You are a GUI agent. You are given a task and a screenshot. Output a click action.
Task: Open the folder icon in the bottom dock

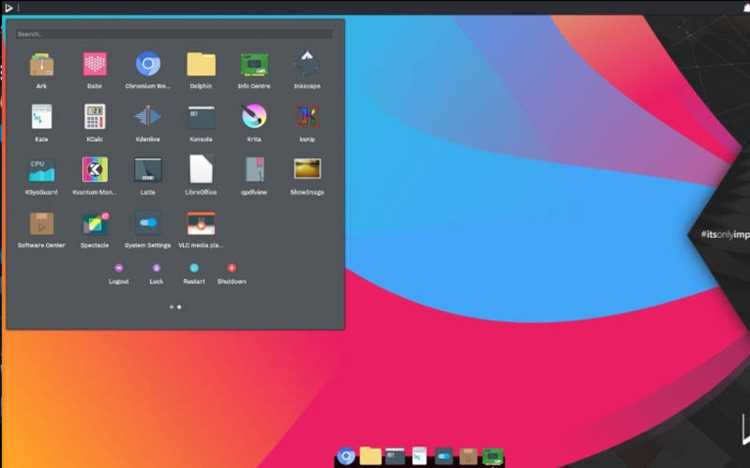pyautogui.click(x=370, y=456)
